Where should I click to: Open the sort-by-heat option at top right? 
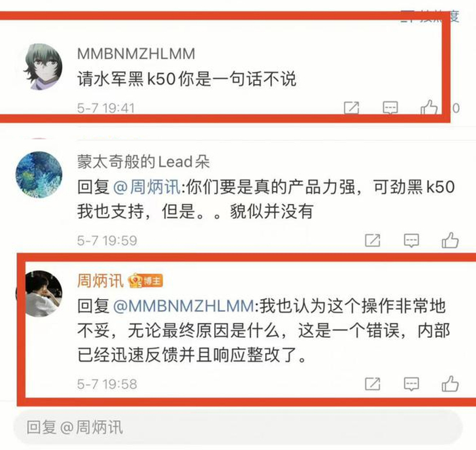(x=429, y=16)
